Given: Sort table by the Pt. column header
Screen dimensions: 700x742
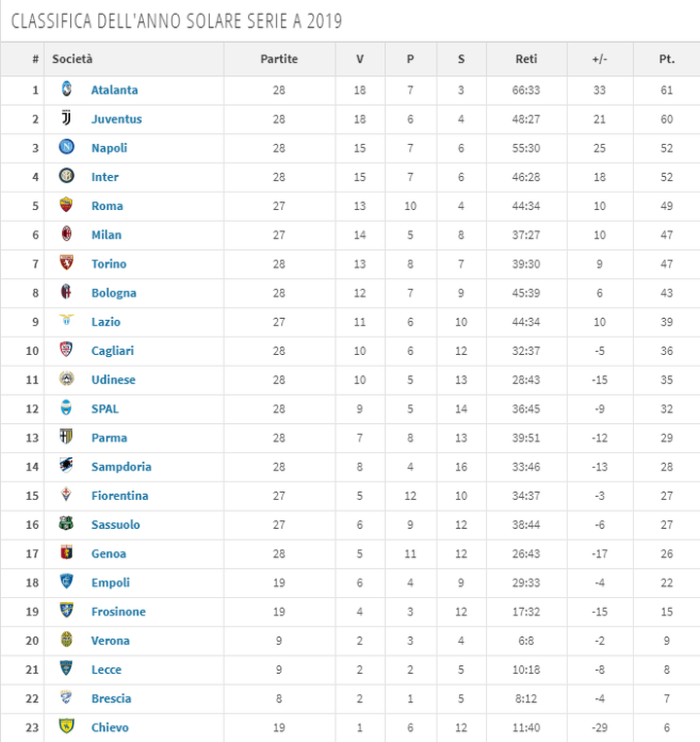Looking at the screenshot, I should click(666, 59).
